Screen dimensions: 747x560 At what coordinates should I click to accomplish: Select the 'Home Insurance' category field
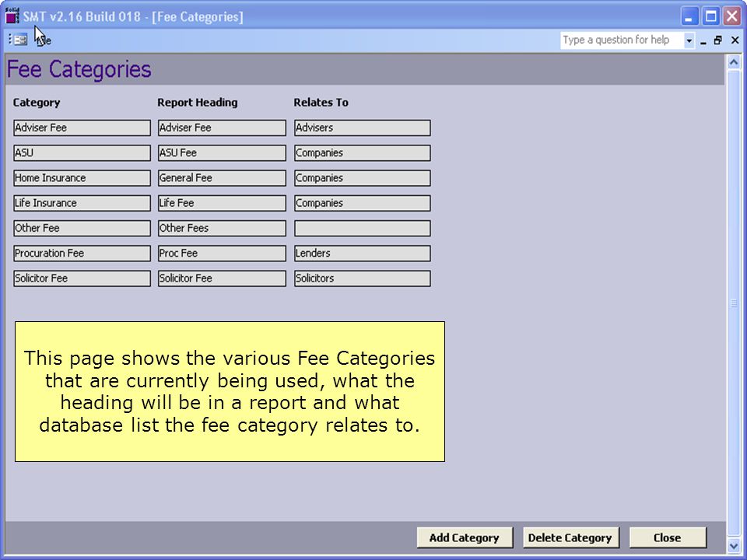pos(82,178)
